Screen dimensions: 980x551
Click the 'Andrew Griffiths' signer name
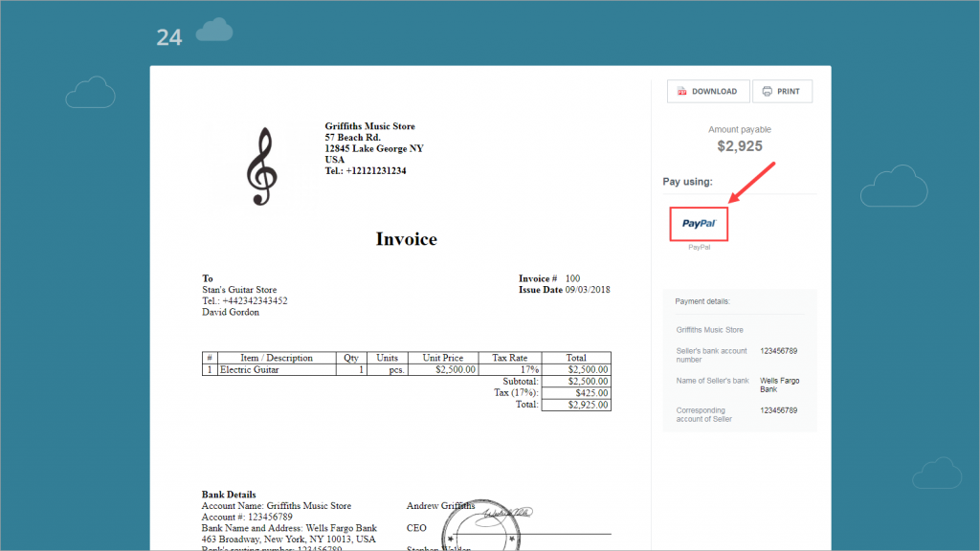440,506
